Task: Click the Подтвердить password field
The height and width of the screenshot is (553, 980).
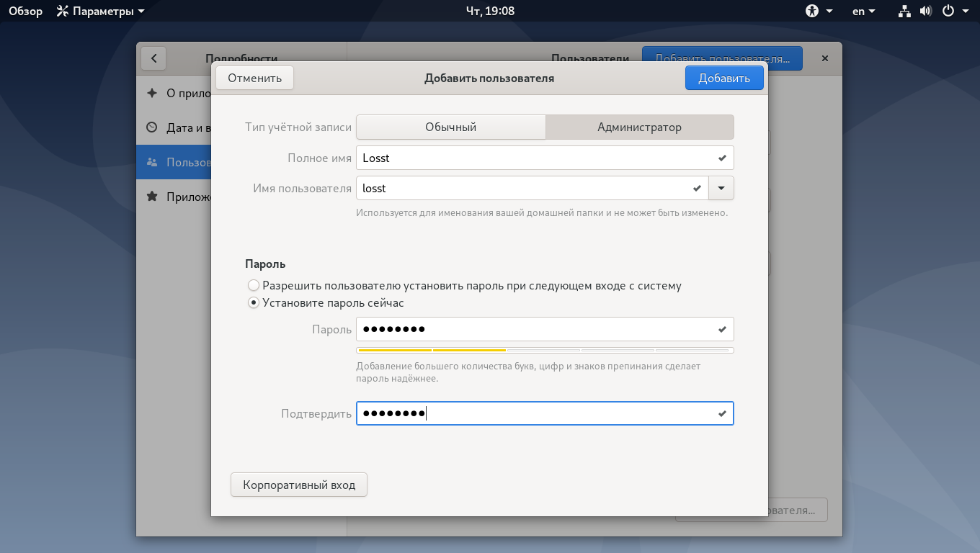Action: [x=545, y=413]
